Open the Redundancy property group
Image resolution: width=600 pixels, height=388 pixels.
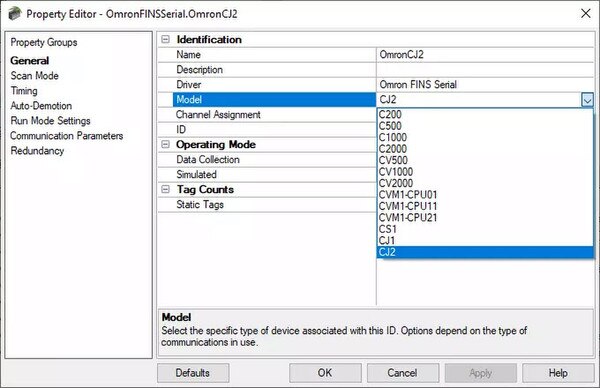[37, 151]
